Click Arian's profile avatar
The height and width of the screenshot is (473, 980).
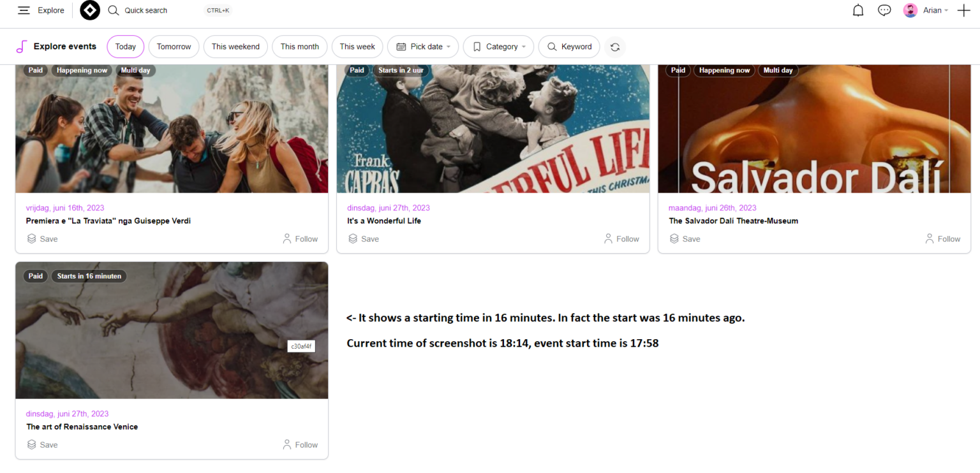click(x=910, y=10)
